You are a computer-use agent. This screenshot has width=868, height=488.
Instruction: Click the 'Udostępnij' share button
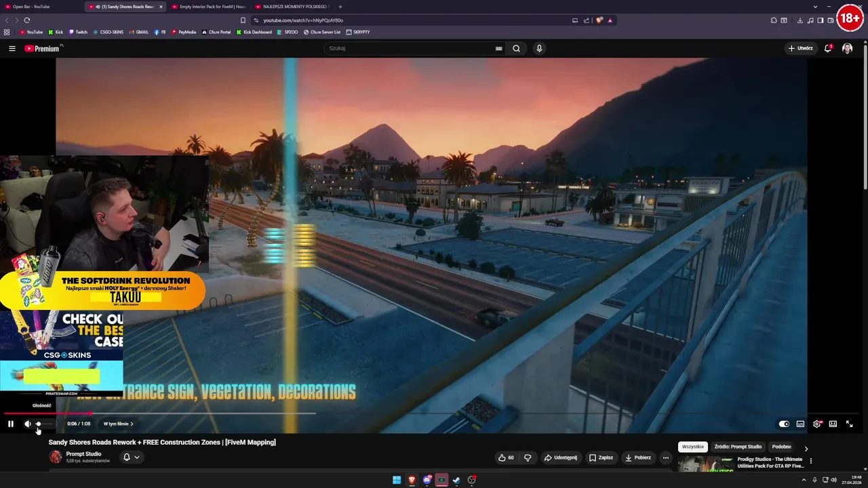click(x=561, y=457)
